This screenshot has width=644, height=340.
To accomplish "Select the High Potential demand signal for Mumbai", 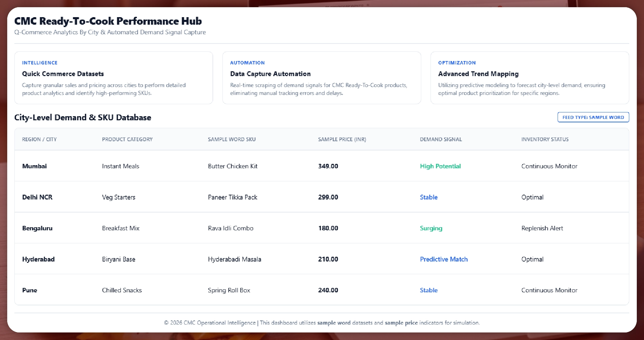I will [440, 166].
